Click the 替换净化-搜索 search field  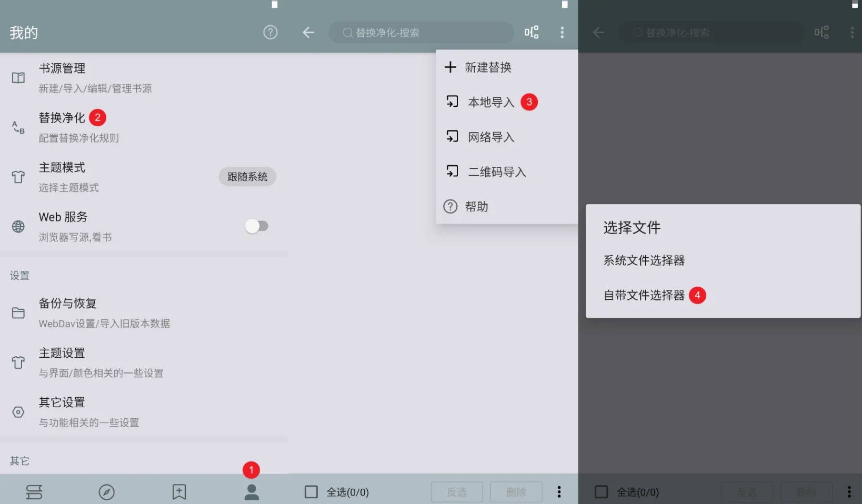click(x=421, y=33)
